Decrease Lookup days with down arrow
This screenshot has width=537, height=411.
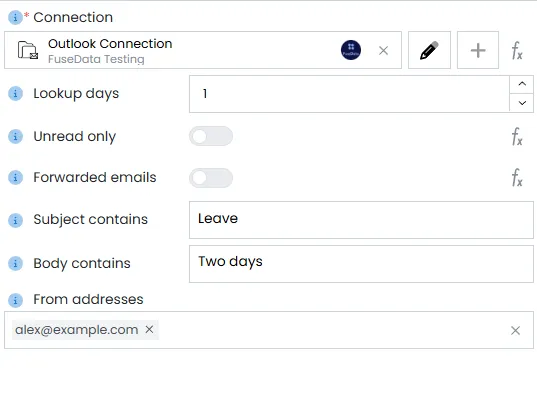[522, 103]
